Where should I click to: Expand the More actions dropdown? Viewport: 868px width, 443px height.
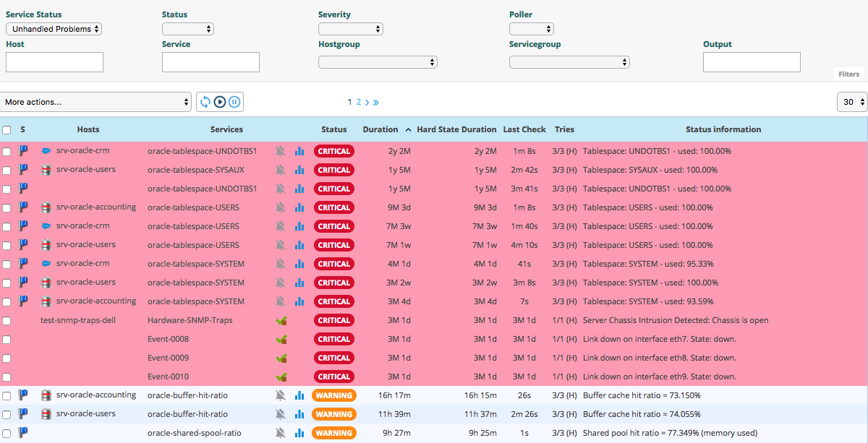(95, 102)
